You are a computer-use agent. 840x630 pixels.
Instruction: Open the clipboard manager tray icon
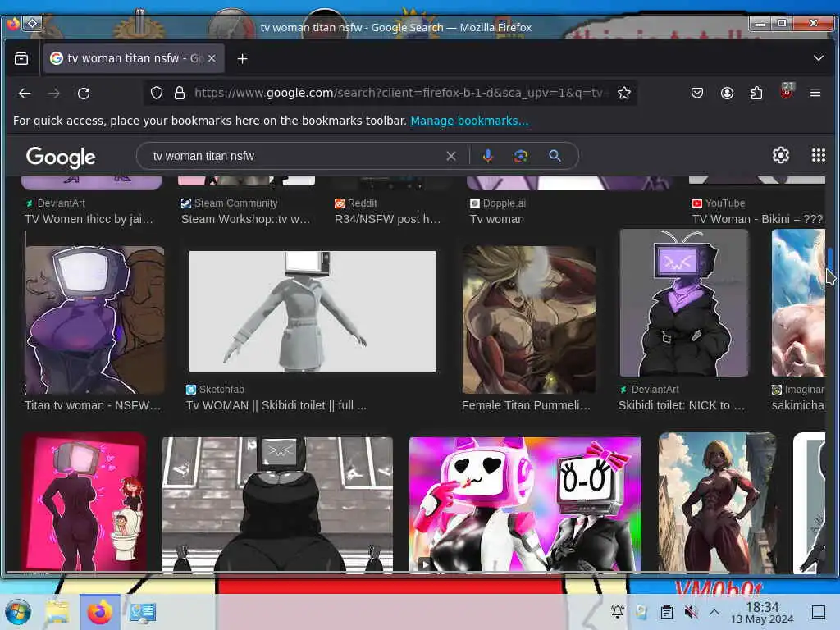(666, 611)
